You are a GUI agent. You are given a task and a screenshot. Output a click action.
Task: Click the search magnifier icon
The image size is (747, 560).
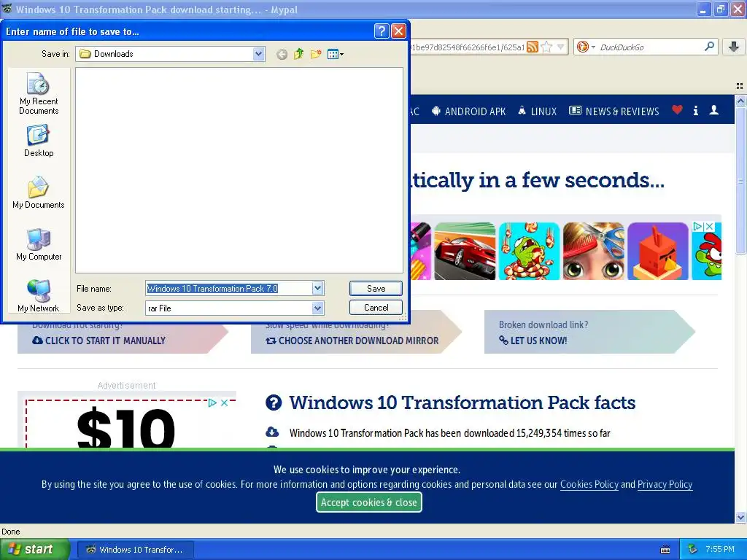[x=709, y=46]
